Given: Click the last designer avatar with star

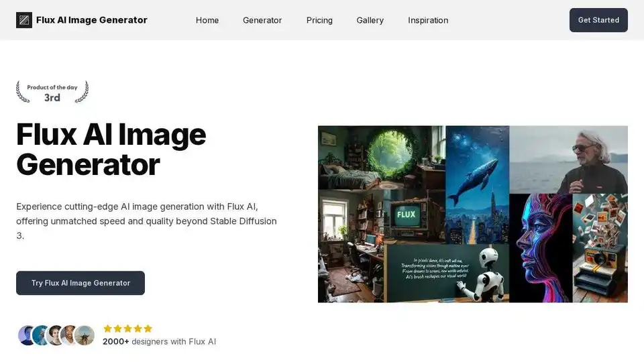Looking at the screenshot, I should (x=85, y=335).
